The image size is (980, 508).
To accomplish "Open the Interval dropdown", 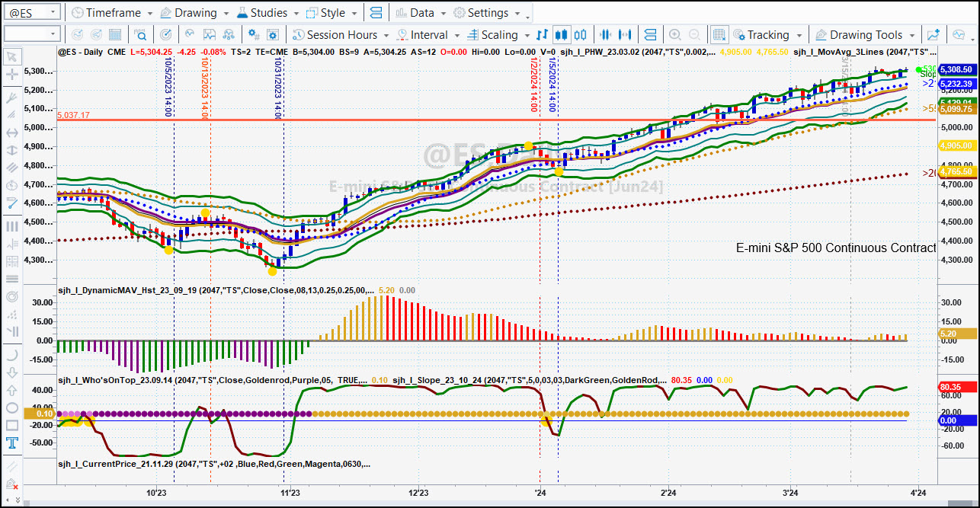I will [428, 34].
